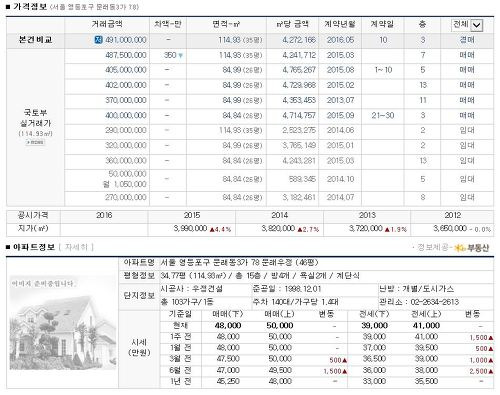Click the 경매 type in 본건비교 row
This screenshot has width=500, height=395.
pos(467,40)
